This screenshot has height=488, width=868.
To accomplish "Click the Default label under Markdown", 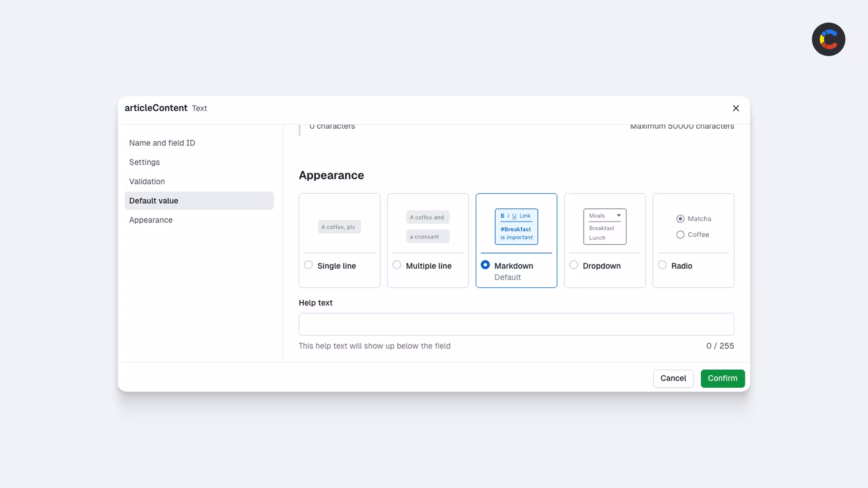I will tap(507, 277).
